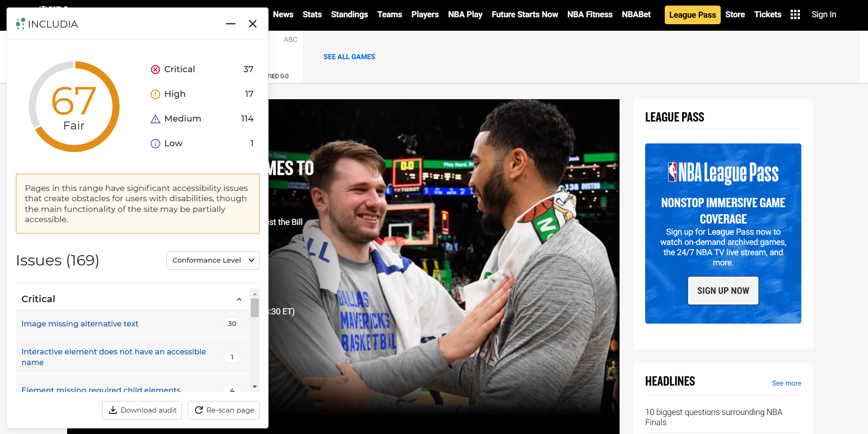Click the LEAGUE PASS section heading
Image resolution: width=868 pixels, height=434 pixels.
click(x=675, y=117)
